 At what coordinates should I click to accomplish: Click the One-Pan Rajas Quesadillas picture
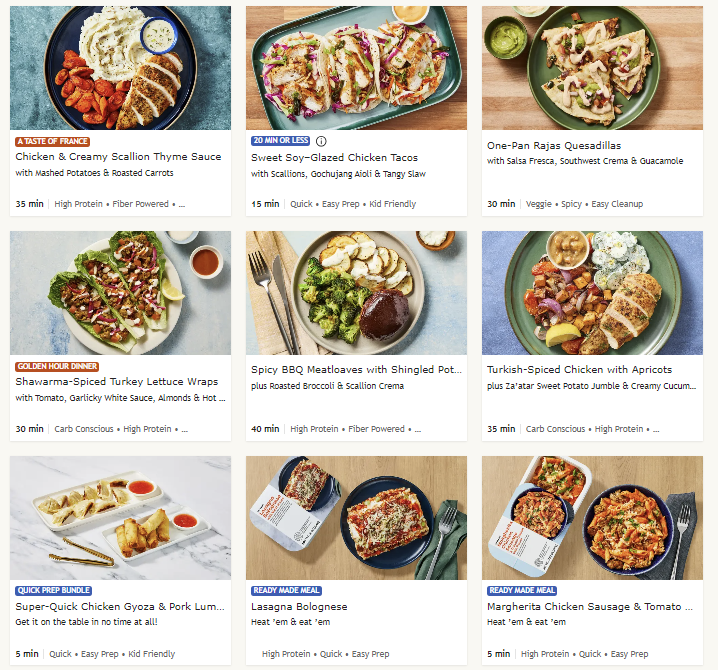pyautogui.click(x=592, y=68)
